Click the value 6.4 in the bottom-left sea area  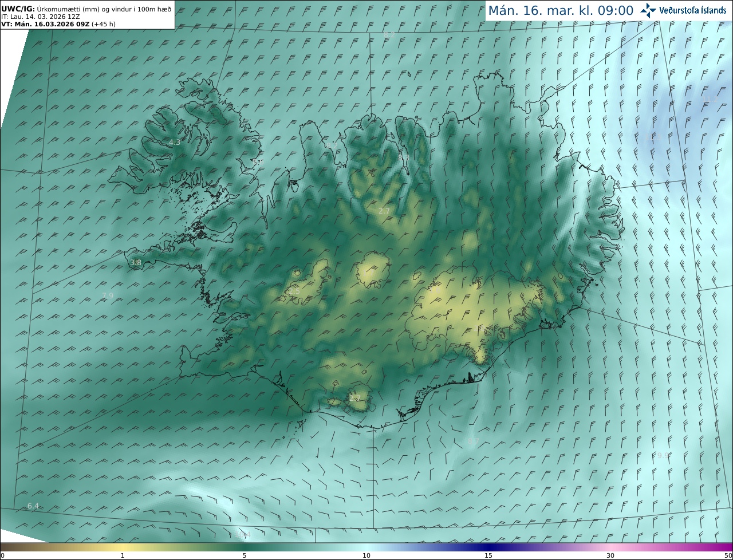click(x=33, y=506)
